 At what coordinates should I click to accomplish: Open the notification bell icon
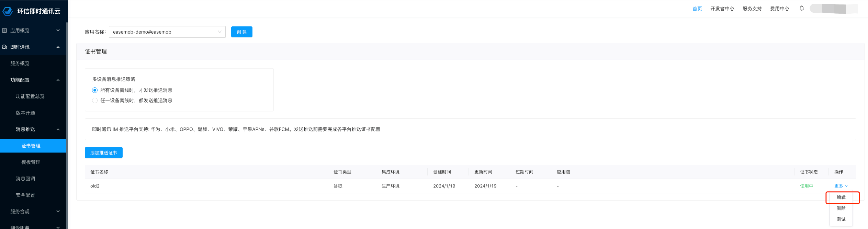pyautogui.click(x=801, y=9)
